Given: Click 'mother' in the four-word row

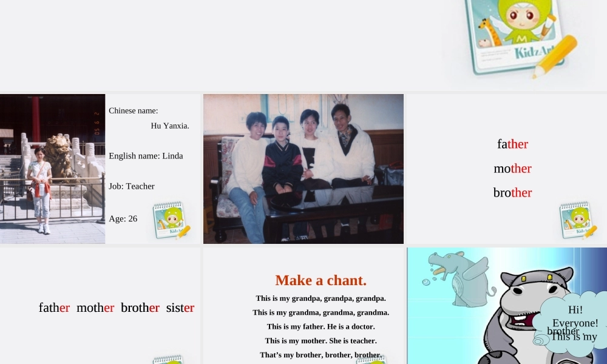Looking at the screenshot, I should click(x=95, y=308).
